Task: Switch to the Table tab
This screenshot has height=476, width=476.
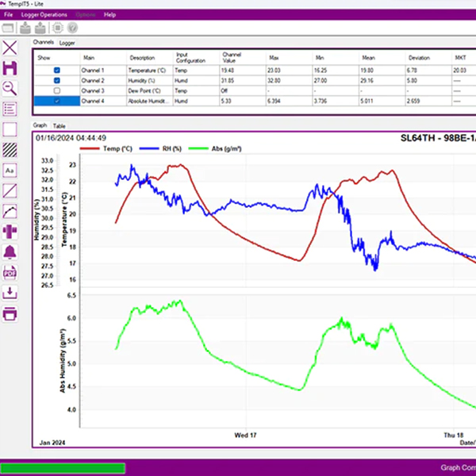Action: [59, 125]
